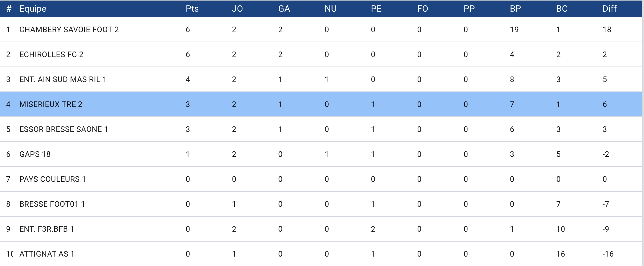Screen dimensions: 644x266
Task: Click the NU column header
Action: (331, 9)
